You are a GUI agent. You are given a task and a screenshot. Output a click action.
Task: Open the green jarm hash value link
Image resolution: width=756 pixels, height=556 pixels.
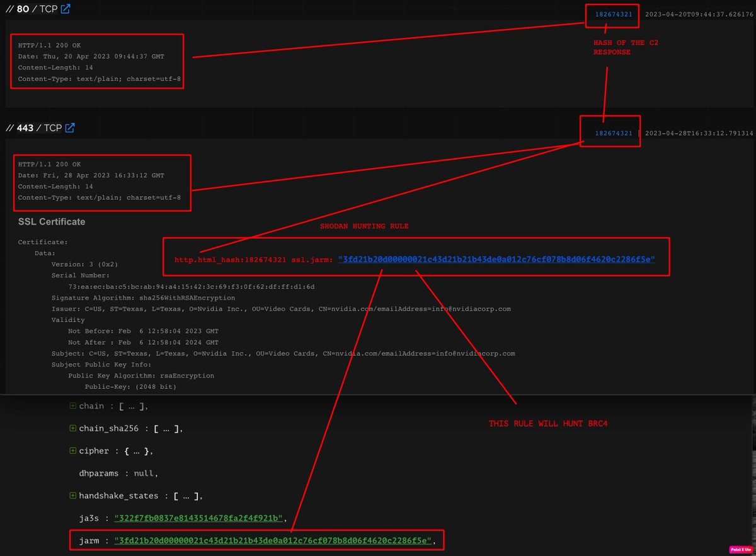pos(274,541)
